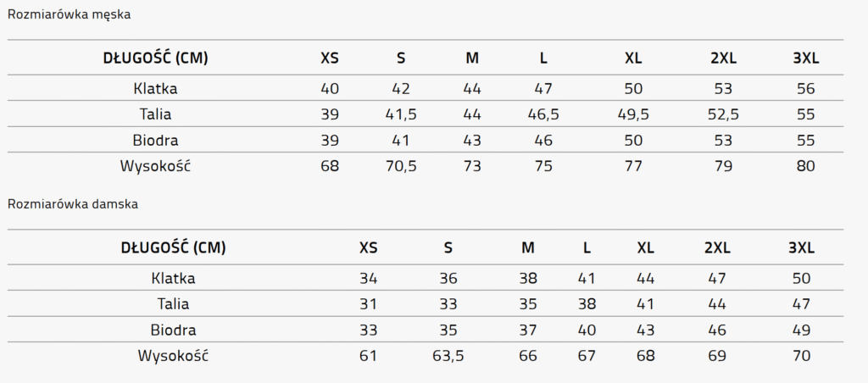Click the "Rozmiarówka damska" heading
Screen dimensions: 868x383
73,204
